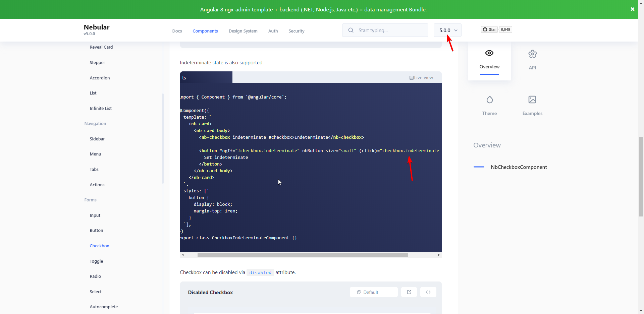The width and height of the screenshot is (644, 314).
Task: Open Checkbox component page
Action: click(99, 246)
